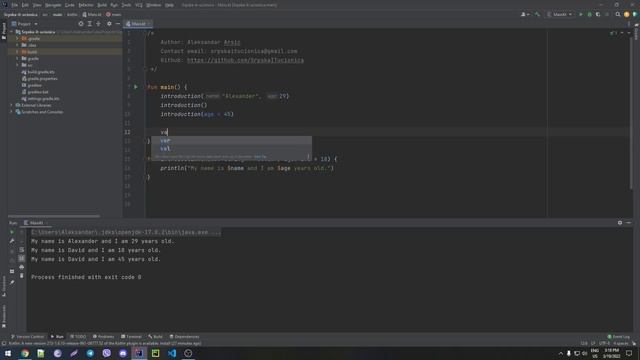The height and width of the screenshot is (360, 640).
Task: Open the Navigate menu
Action: pos(53,5)
